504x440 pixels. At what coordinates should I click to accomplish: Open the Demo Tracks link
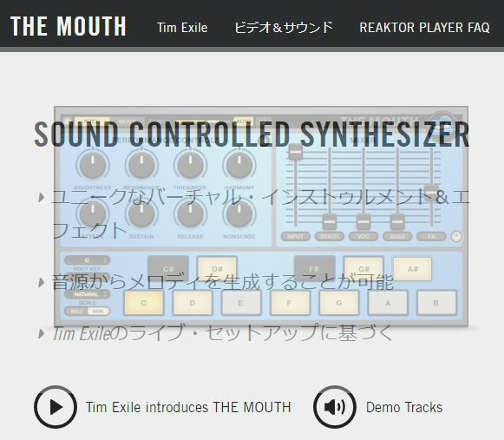[x=404, y=407]
